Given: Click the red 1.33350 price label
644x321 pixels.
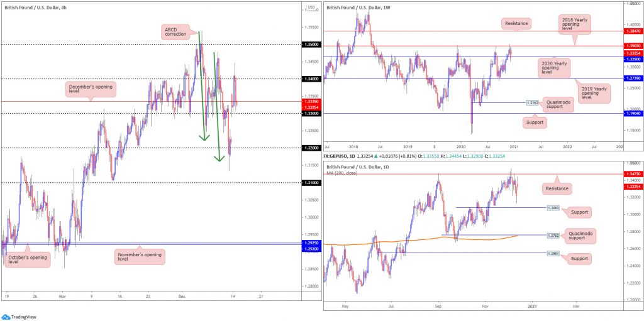Looking at the screenshot, I should pos(310,101).
